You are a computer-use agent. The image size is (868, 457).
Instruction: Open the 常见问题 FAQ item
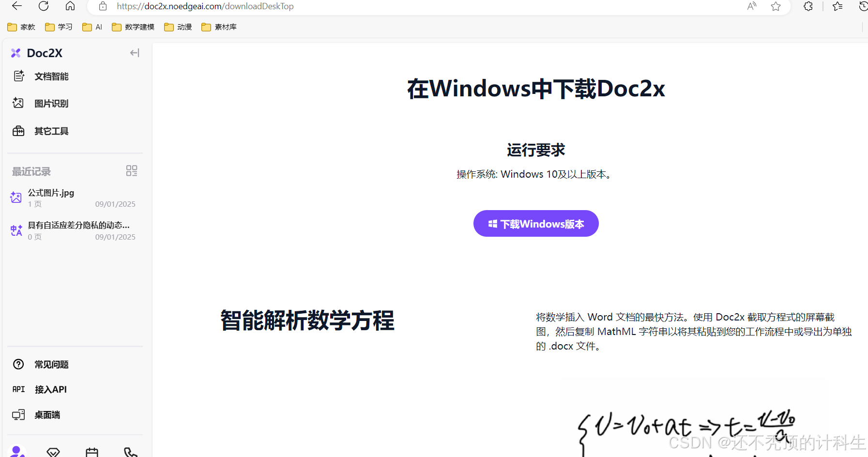[51, 365]
